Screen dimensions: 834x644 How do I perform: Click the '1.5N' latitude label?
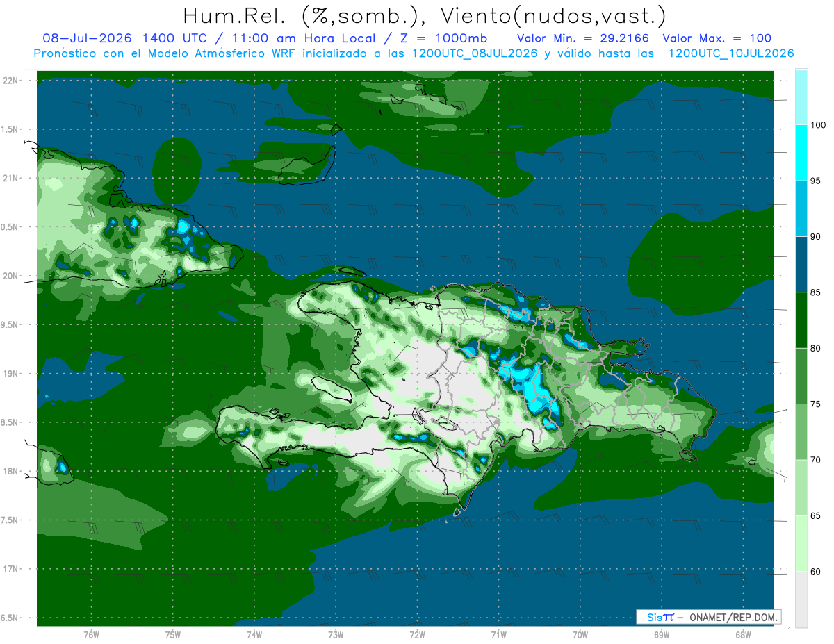click(10, 129)
